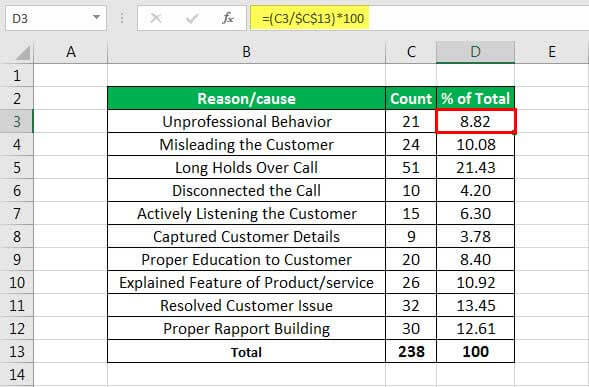Select the Resolved Customer Issue cell
Image resolution: width=589 pixels, height=387 pixels.
click(246, 305)
